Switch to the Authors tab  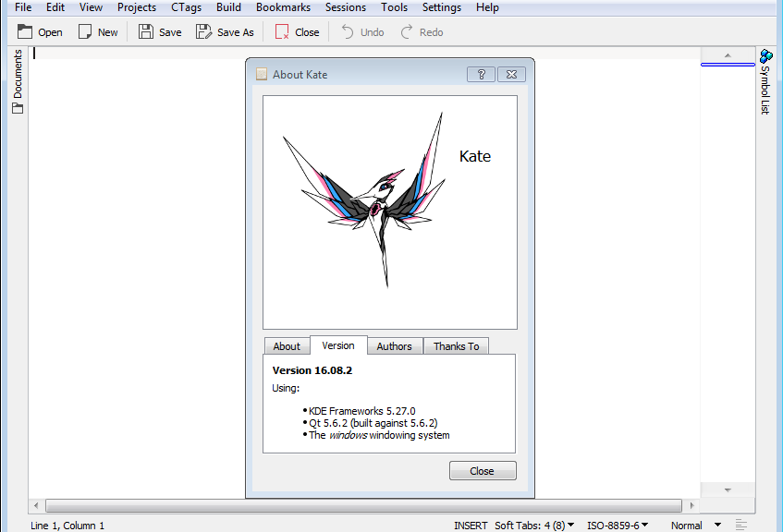[394, 346]
